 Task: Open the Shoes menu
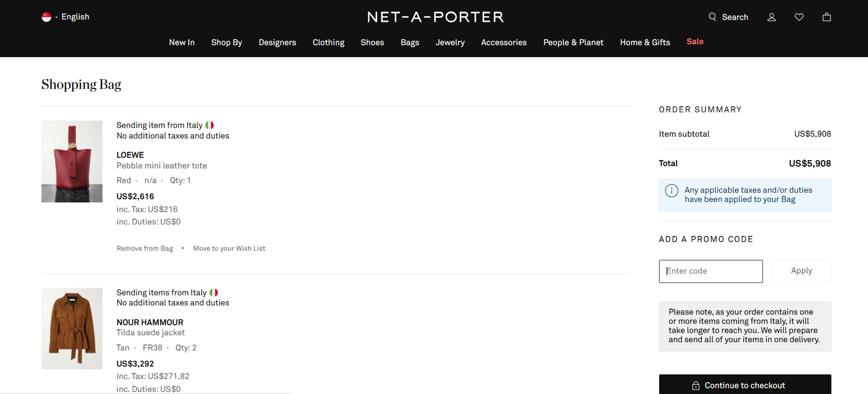pos(372,42)
